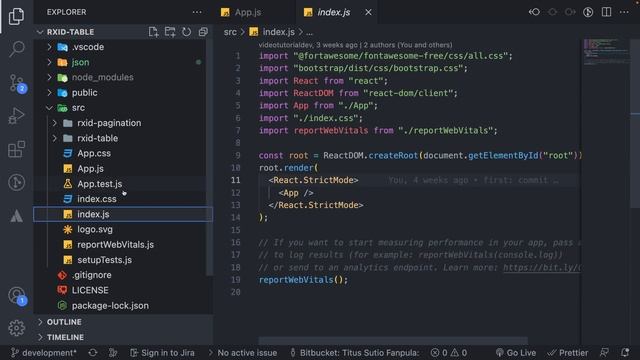Start Go Live server

point(516,353)
